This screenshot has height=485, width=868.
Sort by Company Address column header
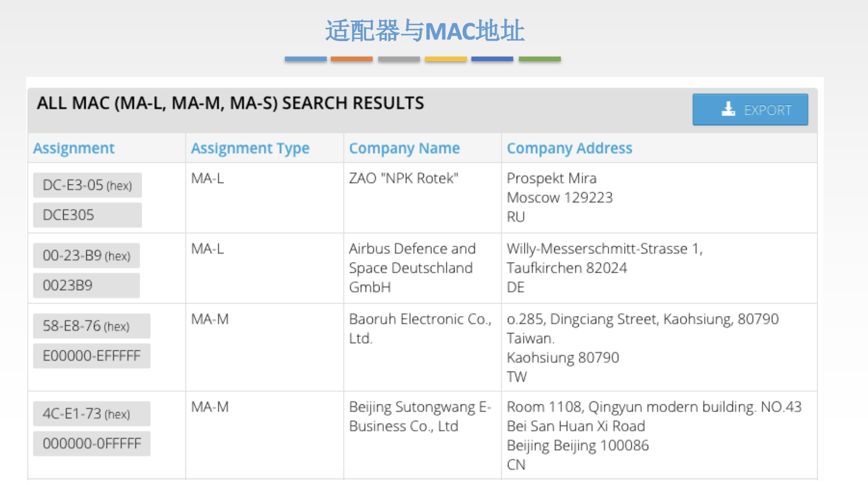[x=570, y=148]
